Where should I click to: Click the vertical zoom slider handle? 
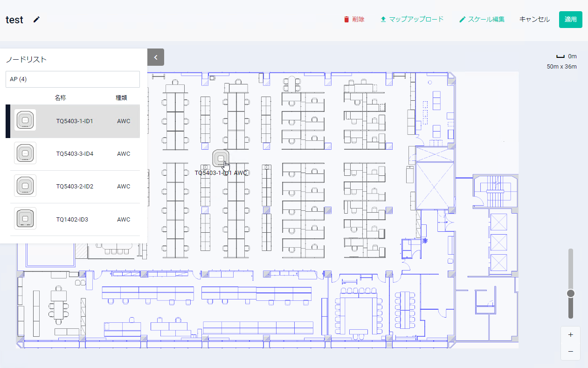571,293
